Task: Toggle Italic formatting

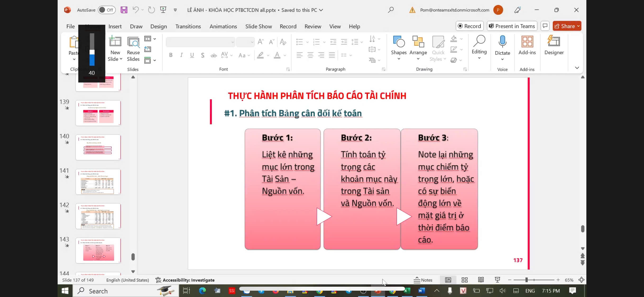Action: (181, 55)
